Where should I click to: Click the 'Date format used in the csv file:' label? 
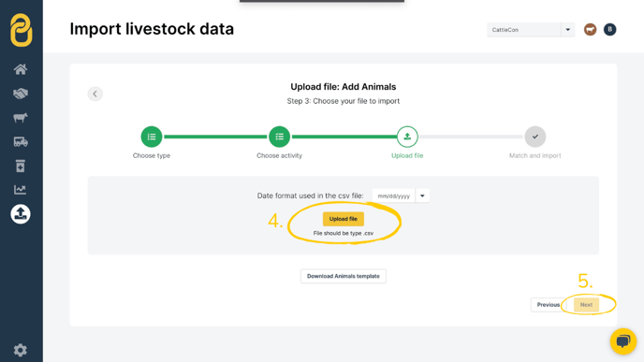click(310, 195)
